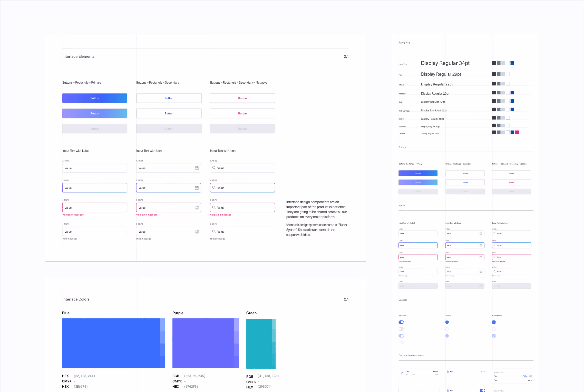Screen dimensions: 584x392
Task: Pick the pink swatch in the Caption row
Action: tap(517, 132)
